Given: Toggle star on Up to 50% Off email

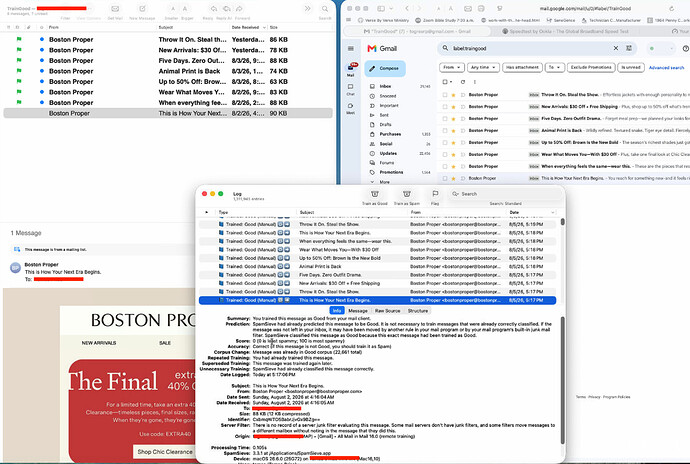Looking at the screenshot, I should pos(453,143).
